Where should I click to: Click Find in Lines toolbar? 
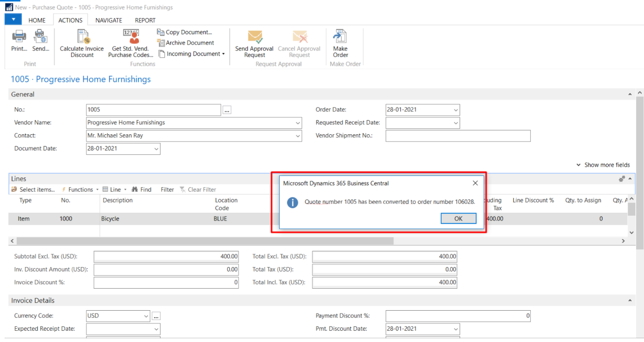(x=141, y=189)
